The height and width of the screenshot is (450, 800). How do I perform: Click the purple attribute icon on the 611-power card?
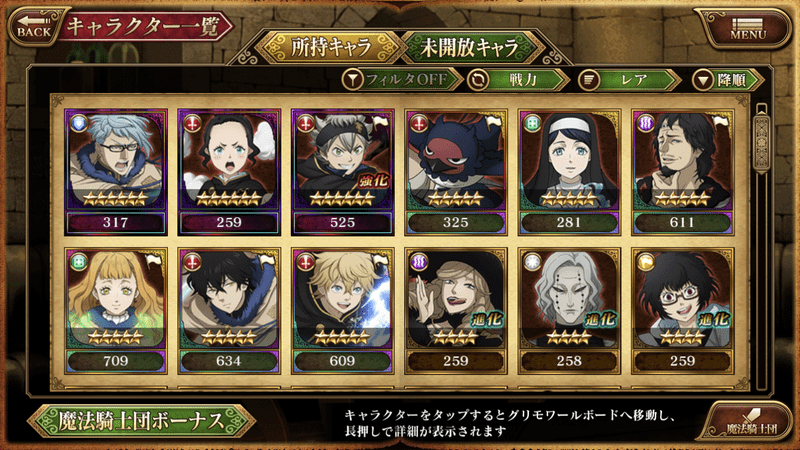click(645, 123)
